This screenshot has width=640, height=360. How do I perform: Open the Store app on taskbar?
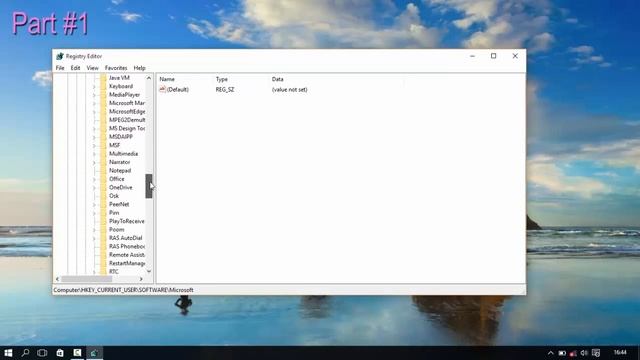pyautogui.click(x=60, y=353)
